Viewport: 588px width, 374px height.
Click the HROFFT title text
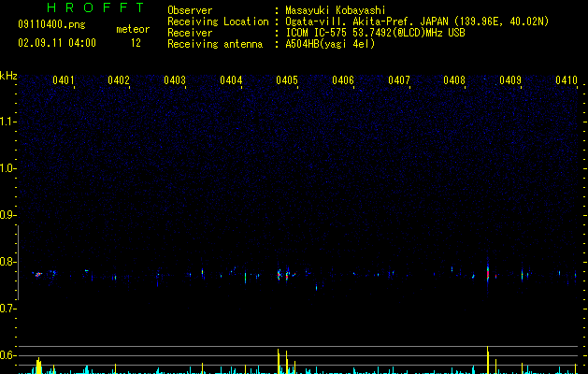coord(95,7)
